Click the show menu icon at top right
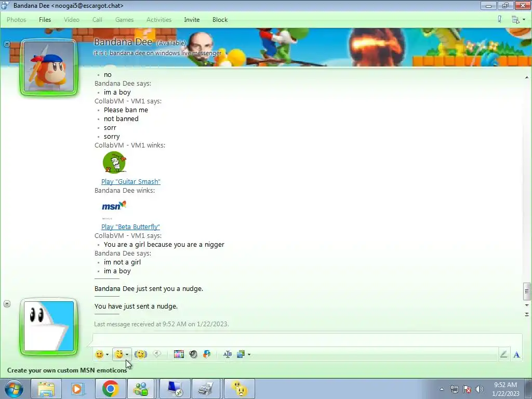This screenshot has height=399, width=532. click(x=515, y=20)
